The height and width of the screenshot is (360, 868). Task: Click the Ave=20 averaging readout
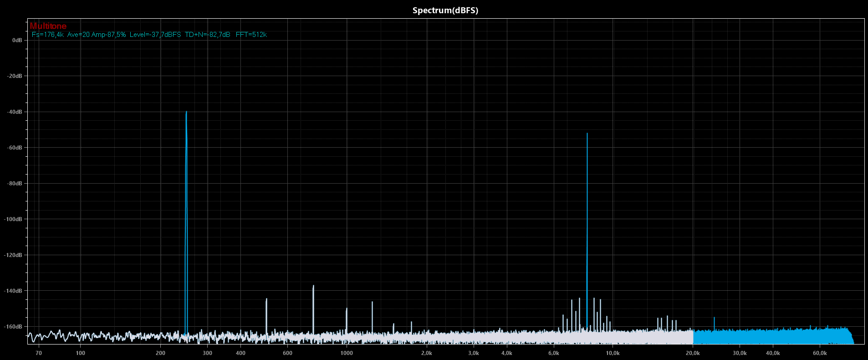click(x=78, y=35)
